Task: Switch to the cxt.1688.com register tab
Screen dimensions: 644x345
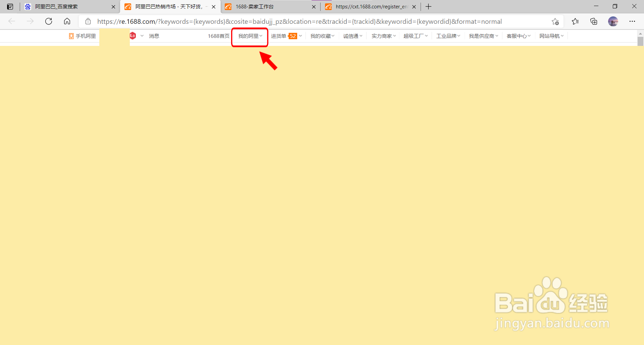Action: coord(371,7)
